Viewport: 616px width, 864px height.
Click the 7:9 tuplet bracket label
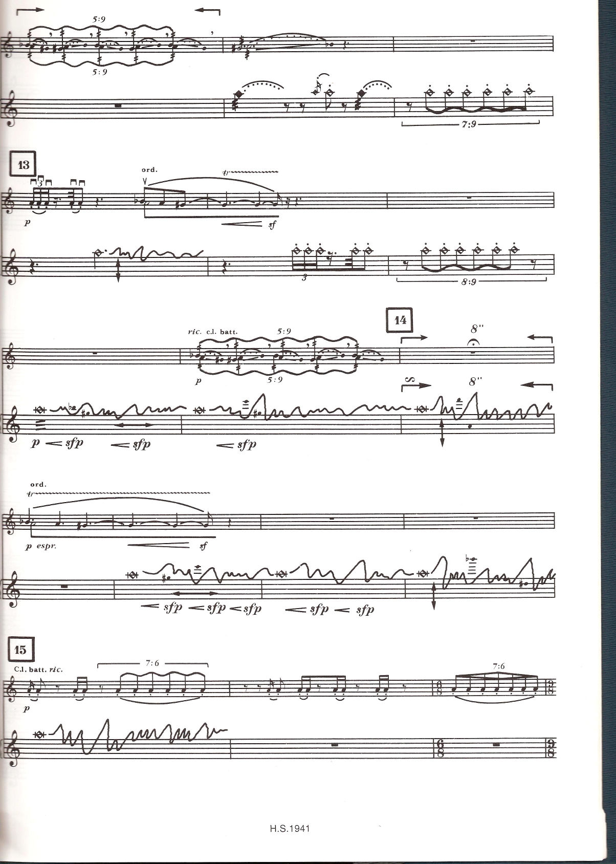coord(468,124)
